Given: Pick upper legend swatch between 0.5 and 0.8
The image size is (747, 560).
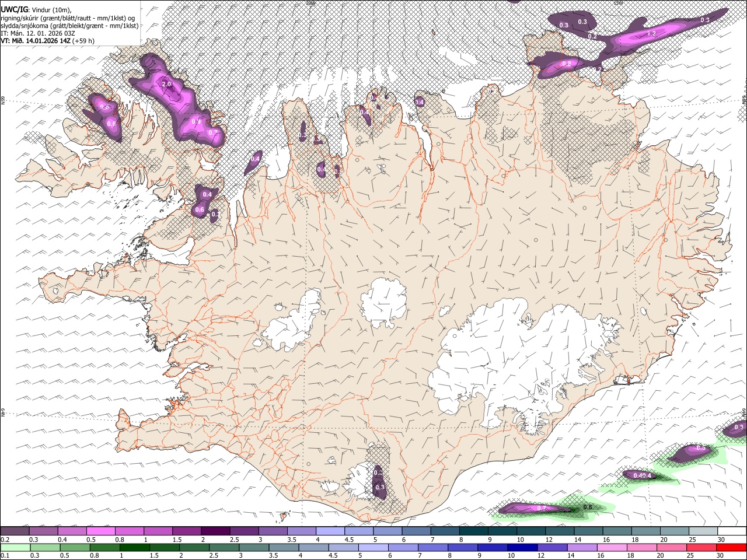Looking at the screenshot, I should pos(102,531).
